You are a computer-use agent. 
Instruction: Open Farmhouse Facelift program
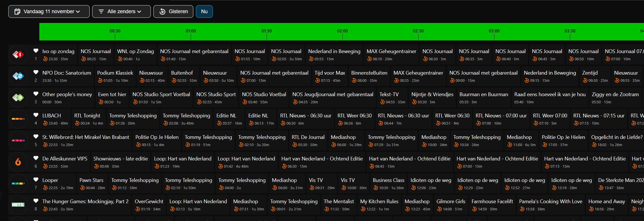coord(492,205)
